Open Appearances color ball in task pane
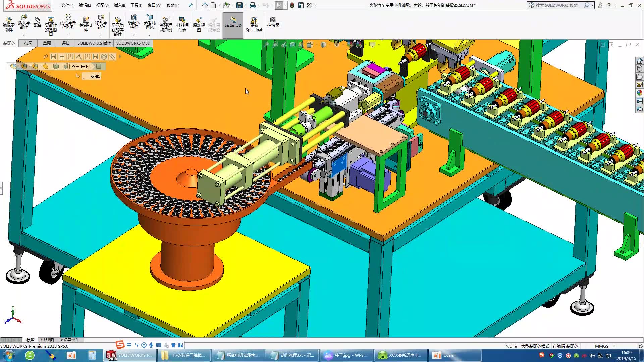The width and height of the screenshot is (644, 362). [639, 93]
